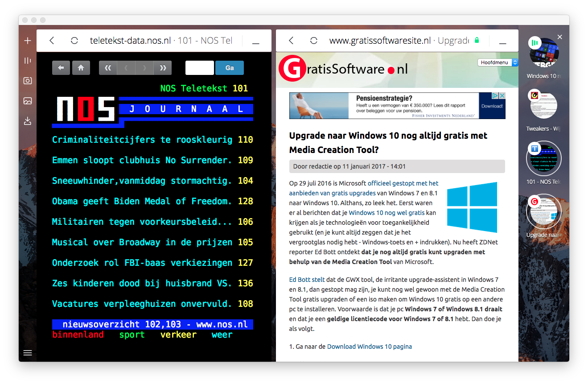Click the Teletekst page number input field
The height and width of the screenshot is (384, 588).
coord(200,68)
